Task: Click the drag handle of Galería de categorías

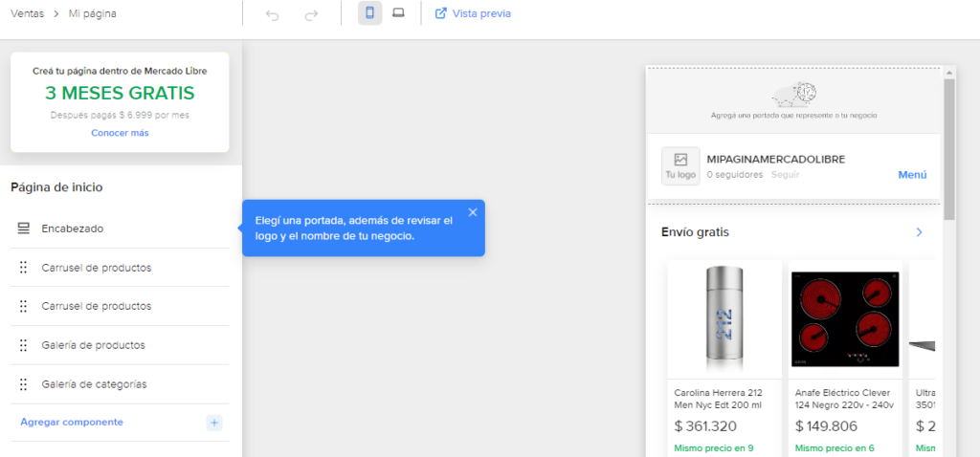Action: 24,384
